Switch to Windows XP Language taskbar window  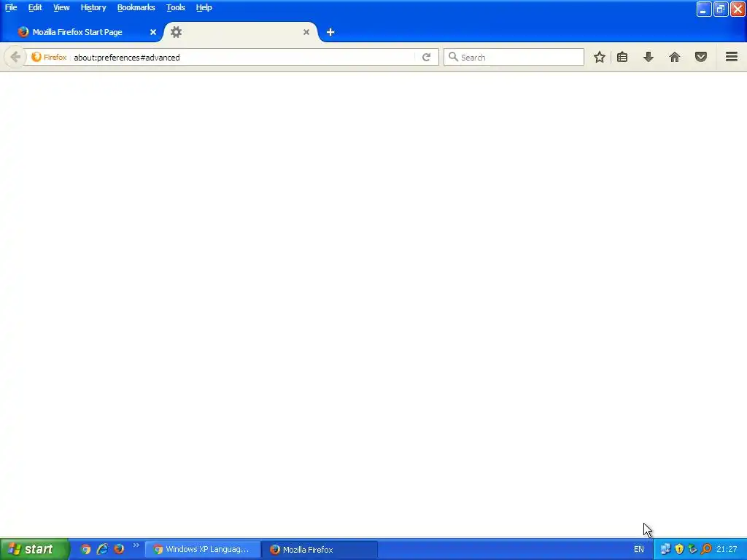[203, 550]
